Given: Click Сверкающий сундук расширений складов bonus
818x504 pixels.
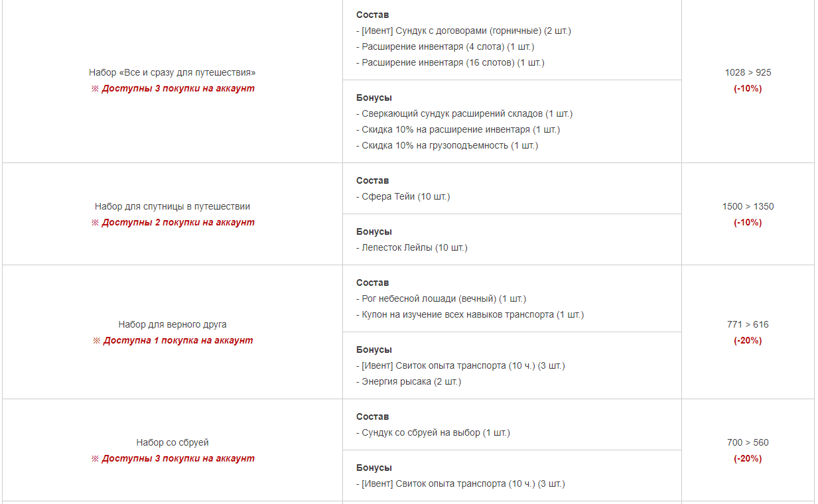Looking at the screenshot, I should tap(464, 113).
